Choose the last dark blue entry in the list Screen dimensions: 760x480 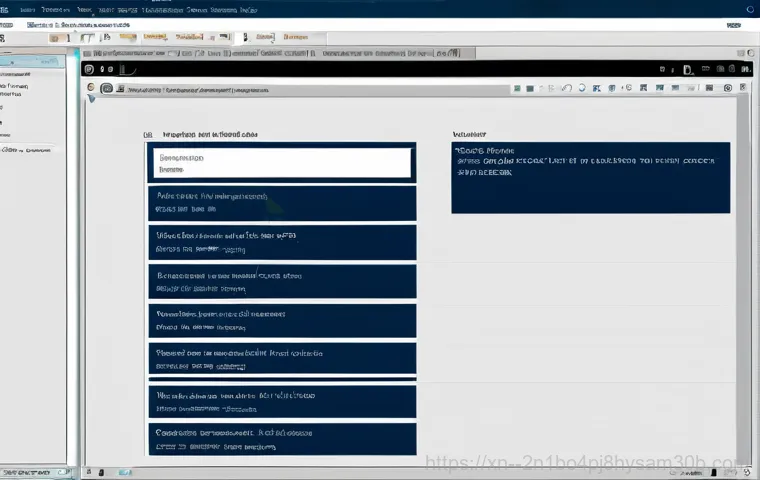click(281, 438)
